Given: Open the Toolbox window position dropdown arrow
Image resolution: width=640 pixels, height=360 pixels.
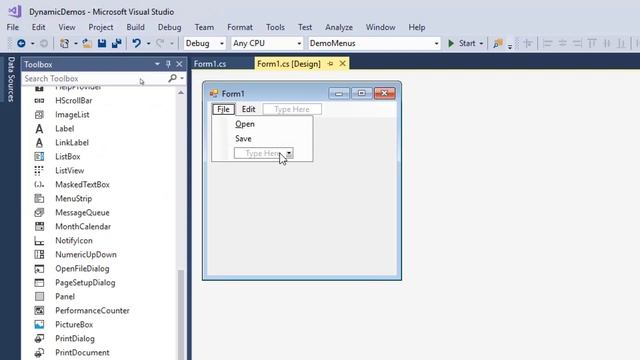Looking at the screenshot, I should click(x=157, y=64).
